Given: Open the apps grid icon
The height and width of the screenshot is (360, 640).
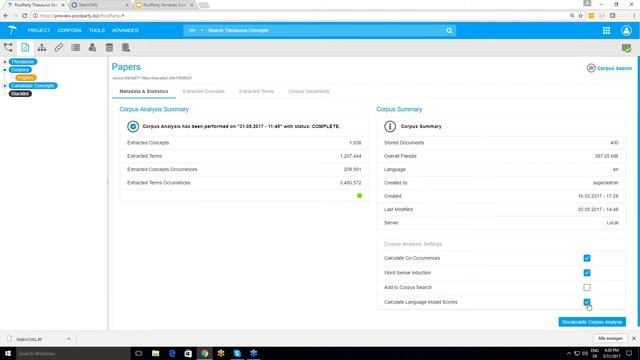Looking at the screenshot, I should (607, 31).
